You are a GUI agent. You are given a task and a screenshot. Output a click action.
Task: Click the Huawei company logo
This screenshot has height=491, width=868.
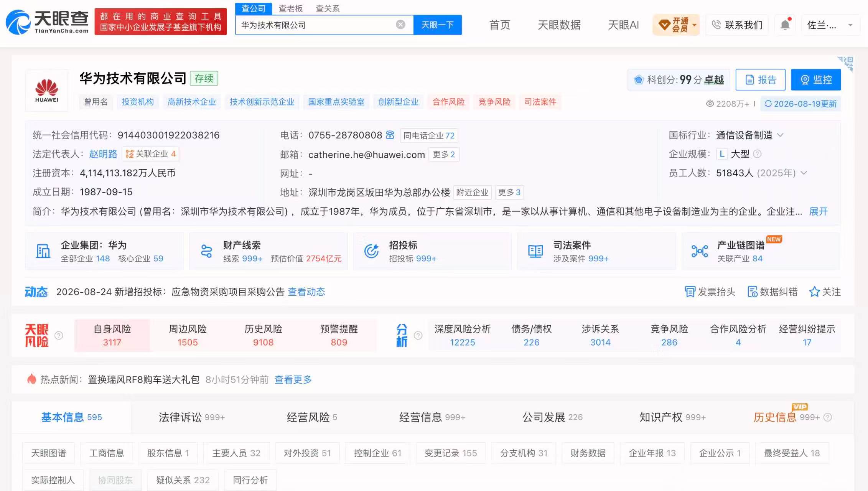coord(47,91)
